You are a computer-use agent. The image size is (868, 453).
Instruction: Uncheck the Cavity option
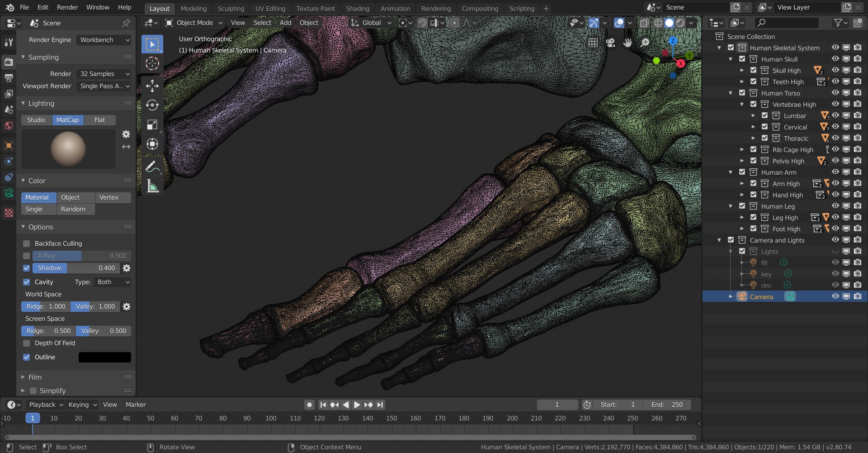tap(26, 282)
